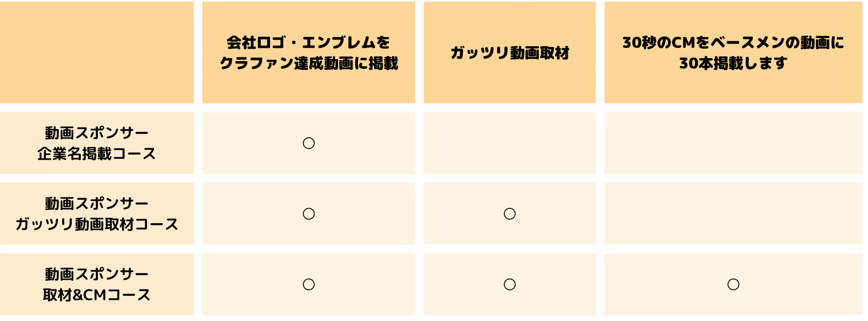Click the クラファン達成動画に掲載 header text line
This screenshot has width=868, height=321.
click(x=309, y=63)
